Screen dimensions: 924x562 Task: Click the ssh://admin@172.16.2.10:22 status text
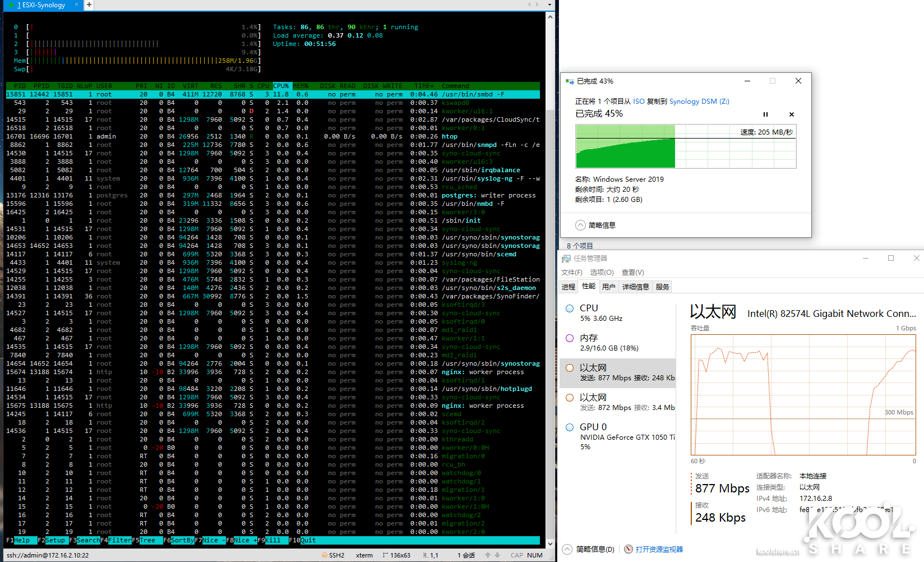click(x=48, y=555)
